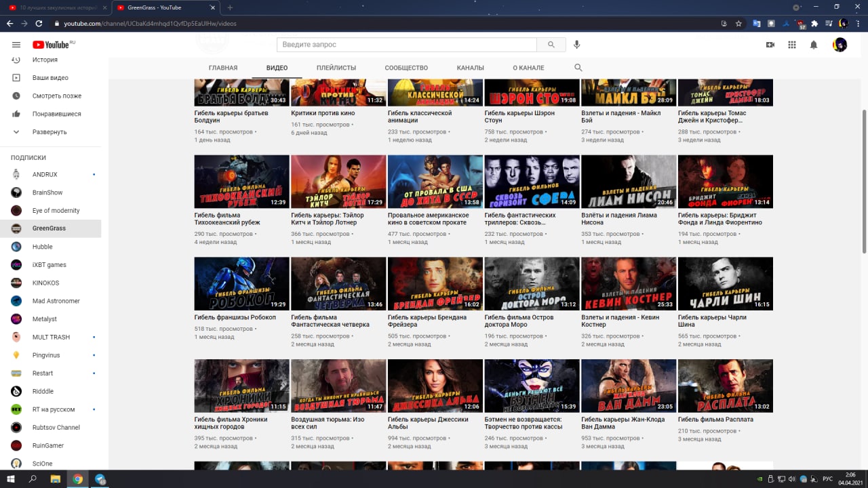Screen dimensions: 868x488
Task: Select the ВИДЕО tab
Action: click(277, 68)
